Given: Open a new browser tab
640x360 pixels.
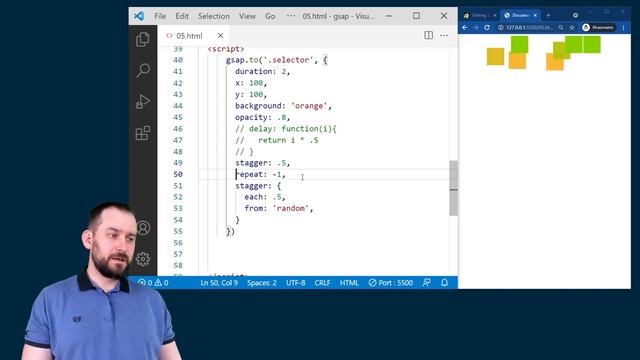Looking at the screenshot, I should click(x=548, y=16).
